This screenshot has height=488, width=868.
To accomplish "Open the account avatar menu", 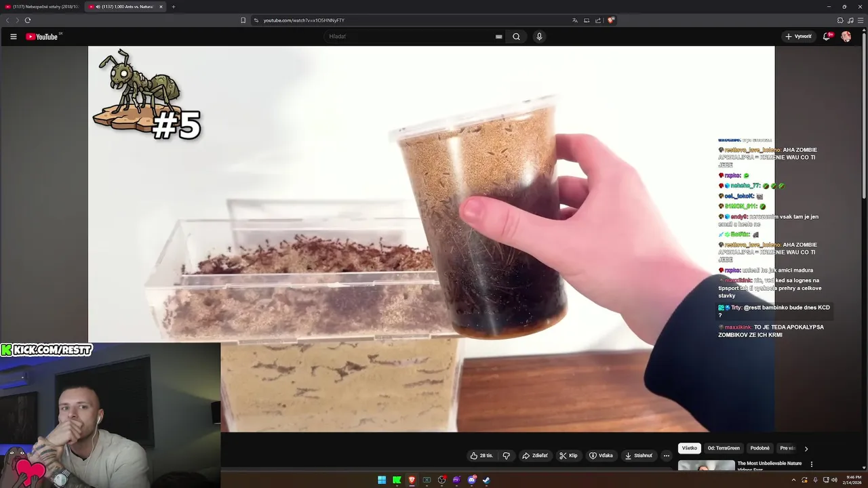I will (x=846, y=37).
